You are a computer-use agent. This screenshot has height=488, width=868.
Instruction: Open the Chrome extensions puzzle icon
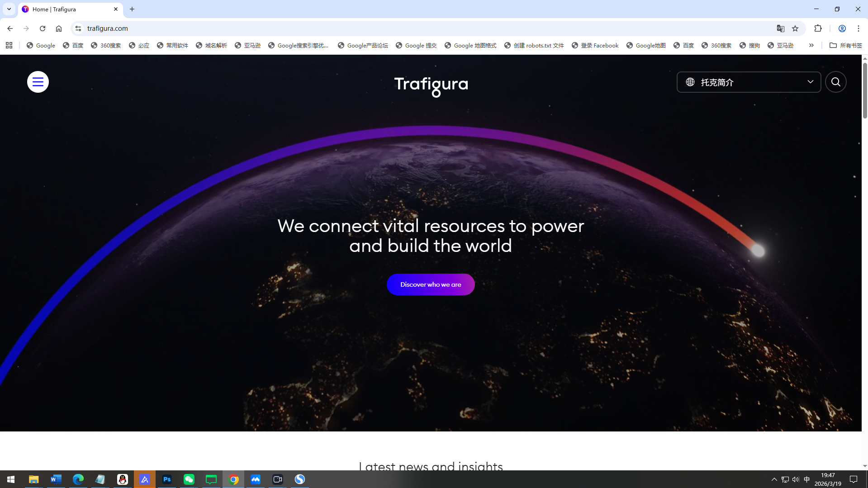818,28
